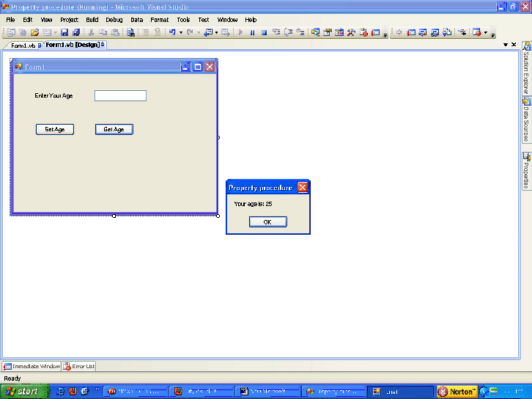Open the Project menu
532x399 pixels.
(x=69, y=20)
